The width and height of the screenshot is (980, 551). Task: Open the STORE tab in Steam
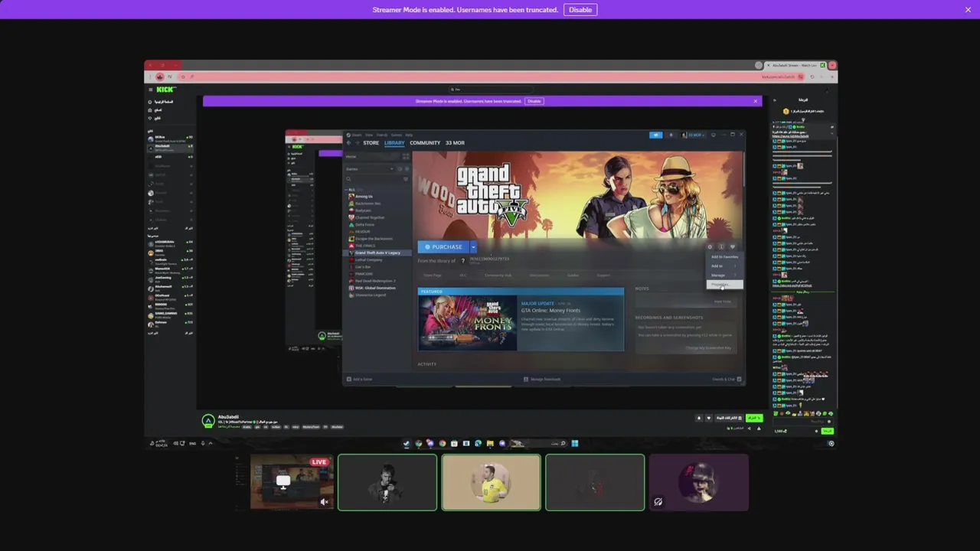click(371, 142)
